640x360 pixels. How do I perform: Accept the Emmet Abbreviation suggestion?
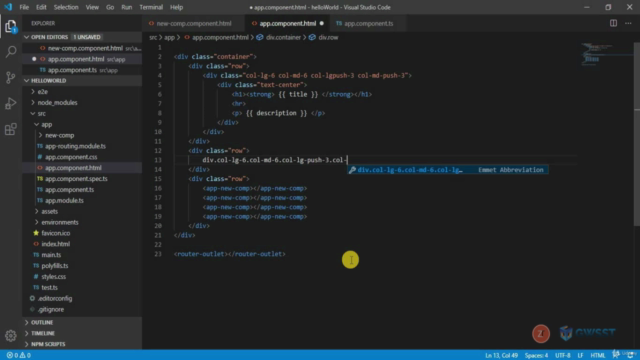tap(448, 170)
